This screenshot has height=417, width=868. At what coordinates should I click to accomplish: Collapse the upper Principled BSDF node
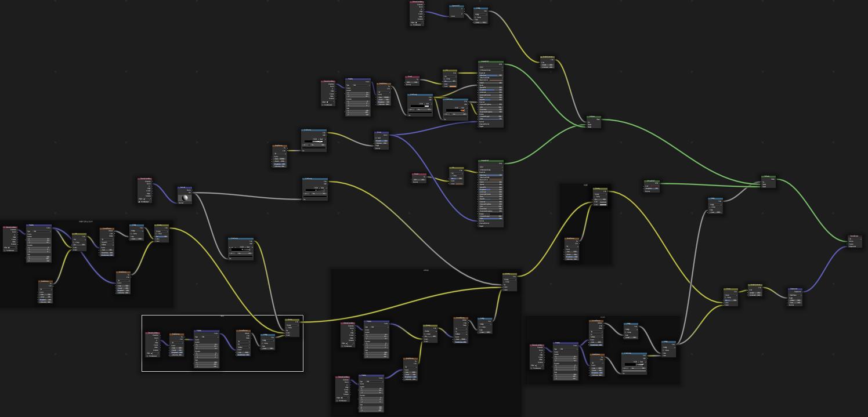(x=480, y=61)
